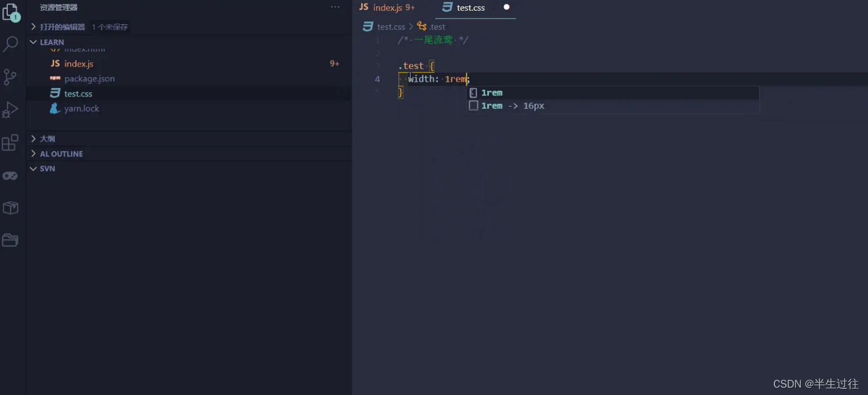
Task: Click the 9+ badge beside index.js
Action: 335,64
